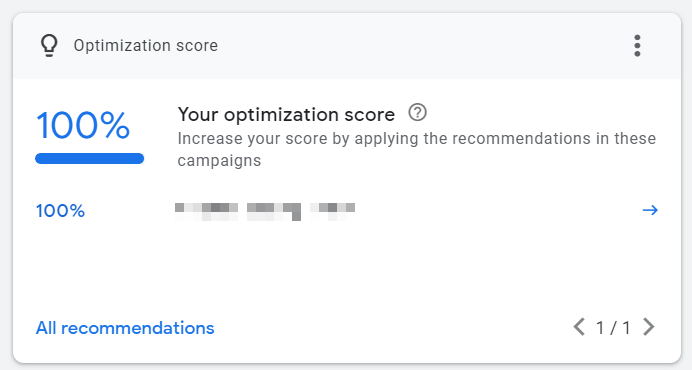Image resolution: width=692 pixels, height=370 pixels.
Task: Click the blue arrow beside the campaign
Action: click(650, 210)
